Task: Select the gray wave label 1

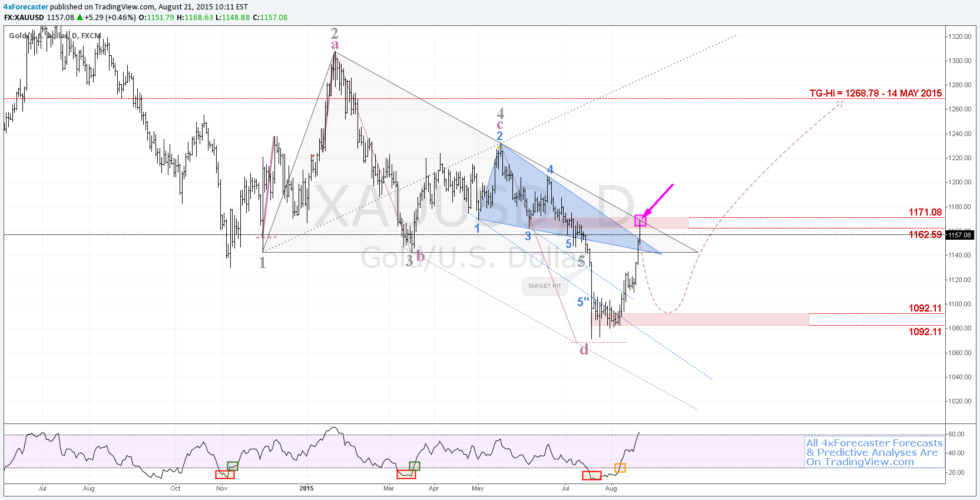Action: (263, 263)
